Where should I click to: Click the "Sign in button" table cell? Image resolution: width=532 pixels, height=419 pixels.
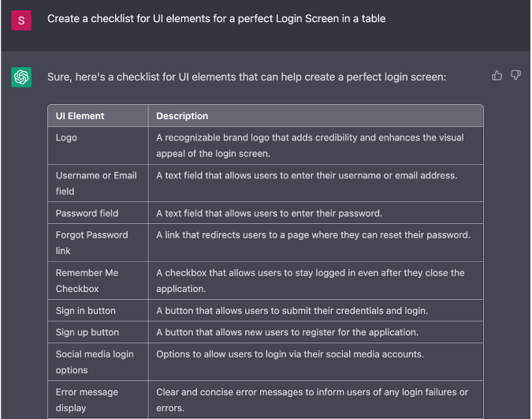85,311
